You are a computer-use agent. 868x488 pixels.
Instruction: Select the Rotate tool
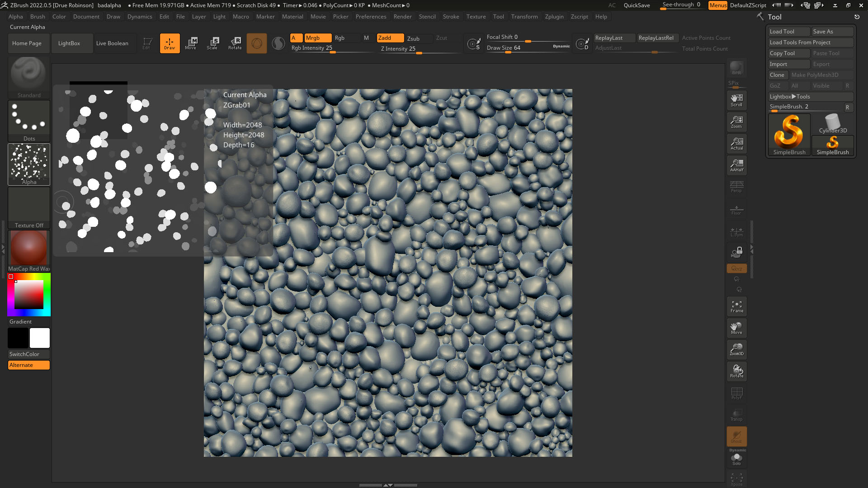coord(234,42)
